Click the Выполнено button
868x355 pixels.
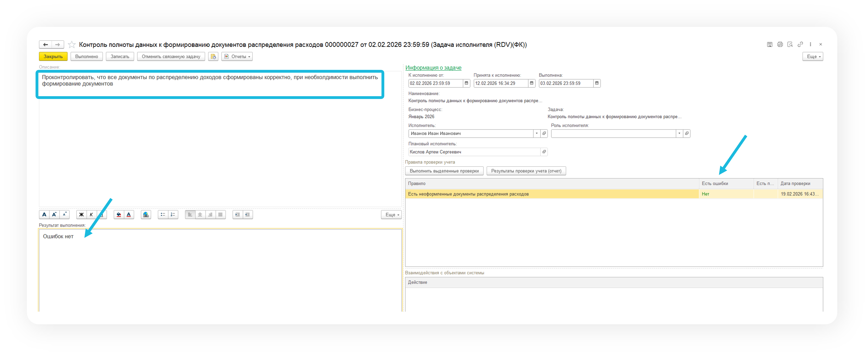(x=87, y=57)
